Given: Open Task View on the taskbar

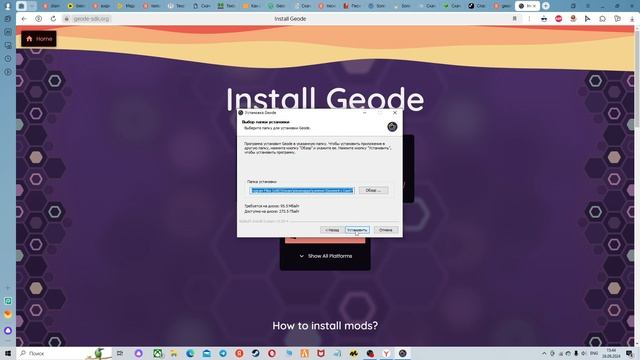Looking at the screenshot, I should point(120,353).
